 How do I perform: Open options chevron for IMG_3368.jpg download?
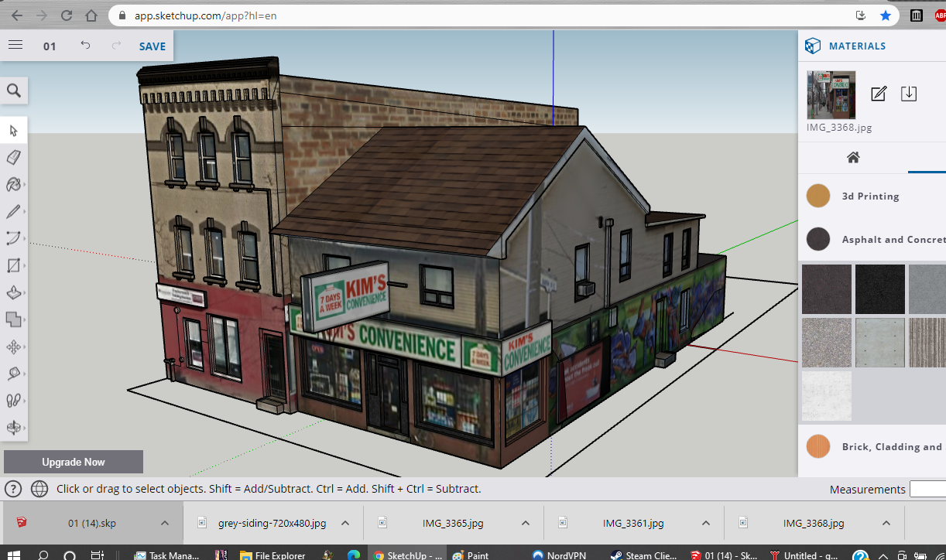point(886,523)
